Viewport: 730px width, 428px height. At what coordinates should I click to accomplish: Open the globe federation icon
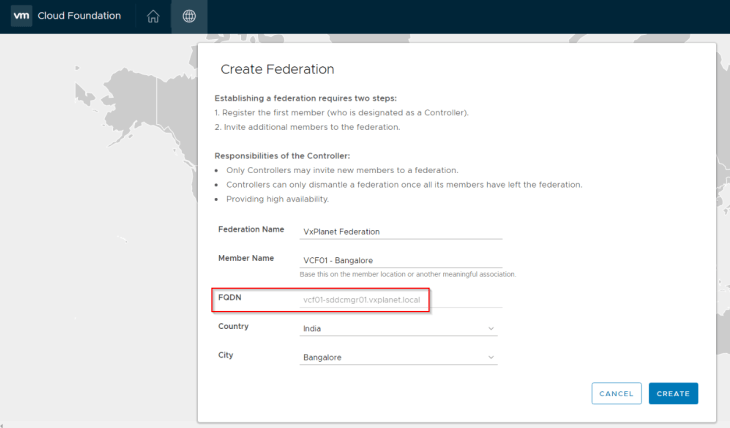(189, 16)
